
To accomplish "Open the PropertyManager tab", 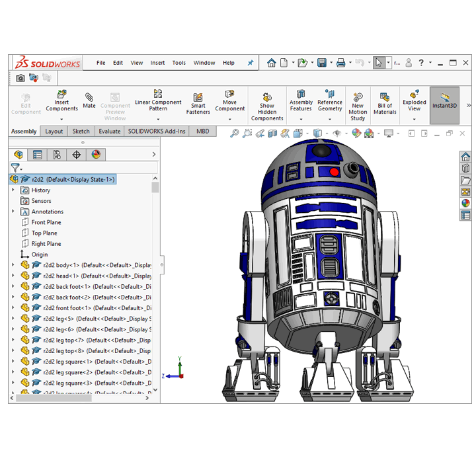I will [x=37, y=155].
